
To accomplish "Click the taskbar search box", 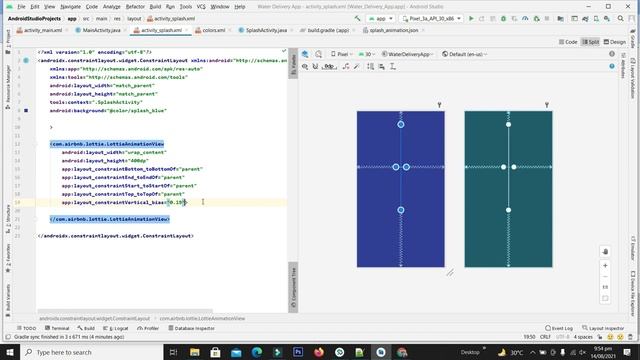I will 92,352.
